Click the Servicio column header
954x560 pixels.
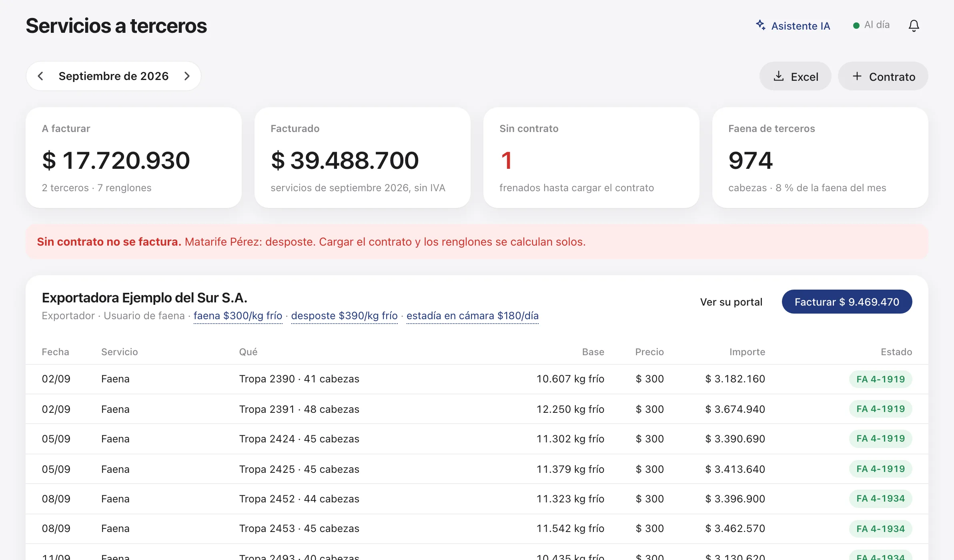[x=119, y=352]
